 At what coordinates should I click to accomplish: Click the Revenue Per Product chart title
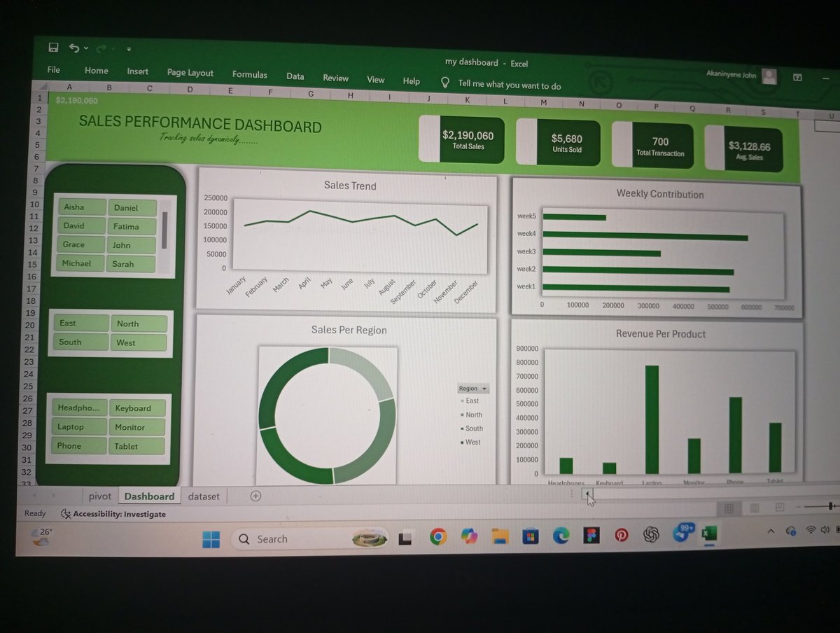661,334
